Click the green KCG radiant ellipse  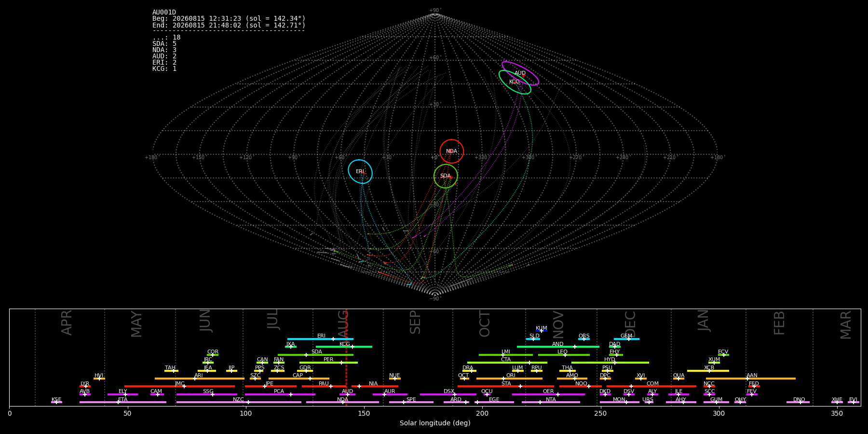pyautogui.click(x=515, y=82)
